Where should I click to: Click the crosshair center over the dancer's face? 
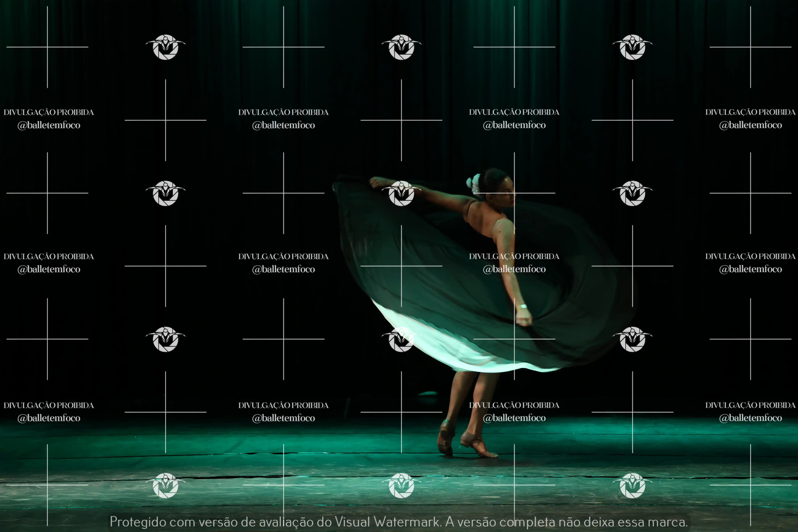coord(514,193)
